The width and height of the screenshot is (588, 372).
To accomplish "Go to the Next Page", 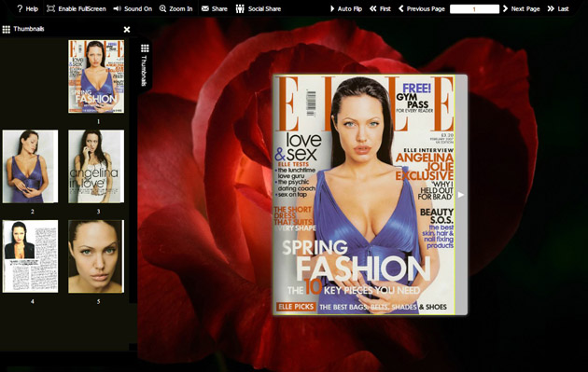I will (x=521, y=8).
